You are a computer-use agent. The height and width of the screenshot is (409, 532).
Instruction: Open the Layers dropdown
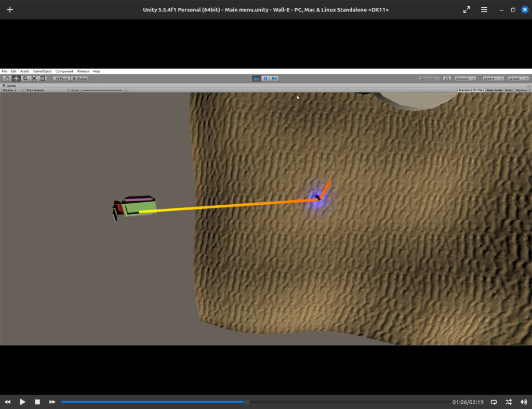tap(493, 78)
